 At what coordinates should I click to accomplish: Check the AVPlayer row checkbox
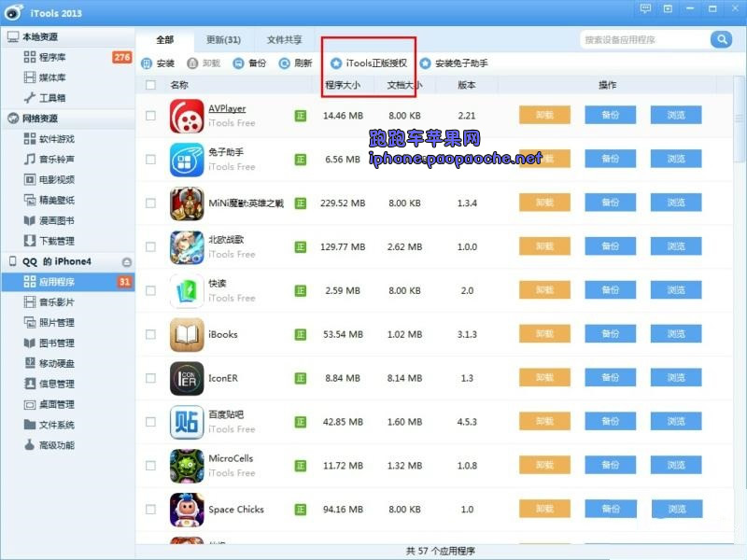150,116
